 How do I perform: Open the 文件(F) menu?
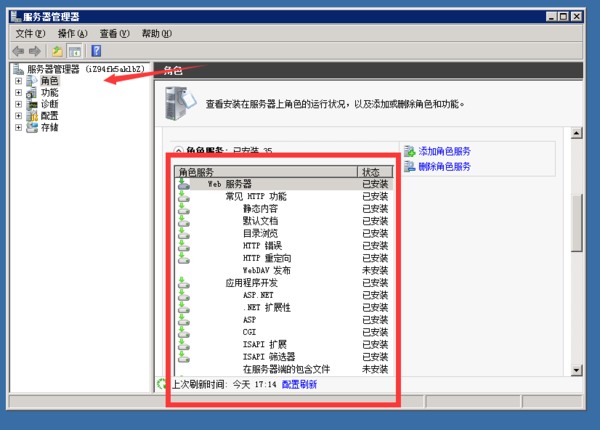pyautogui.click(x=30, y=34)
